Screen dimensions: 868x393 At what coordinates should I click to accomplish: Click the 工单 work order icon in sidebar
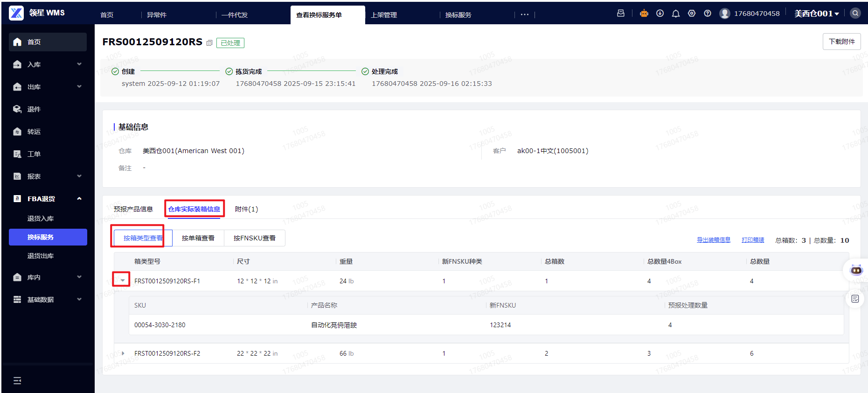pos(17,154)
